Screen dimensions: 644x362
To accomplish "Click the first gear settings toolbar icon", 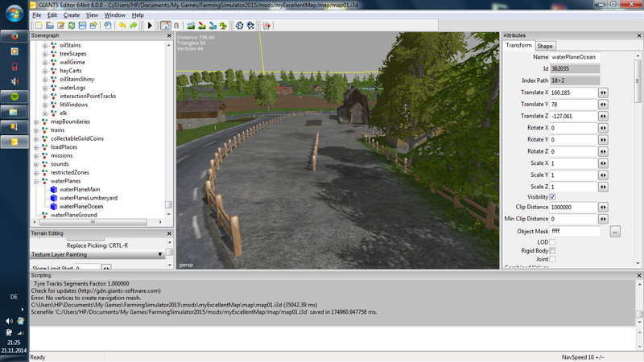I will [x=239, y=26].
